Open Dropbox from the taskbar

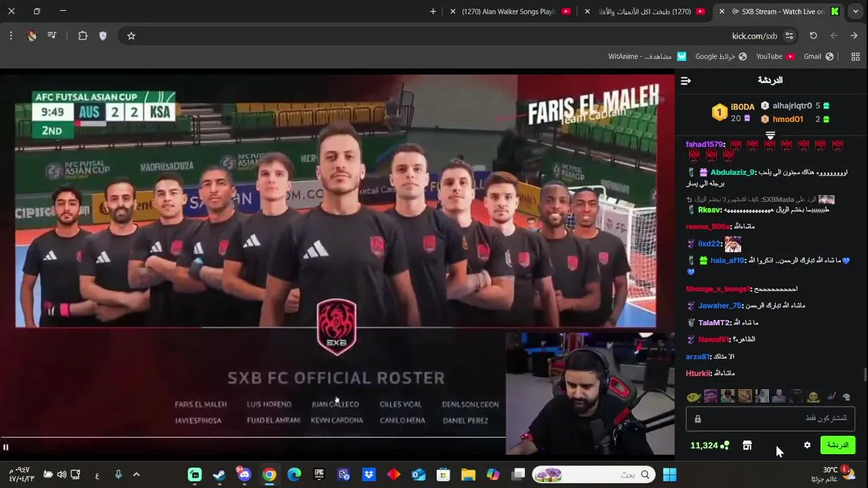[x=369, y=475]
